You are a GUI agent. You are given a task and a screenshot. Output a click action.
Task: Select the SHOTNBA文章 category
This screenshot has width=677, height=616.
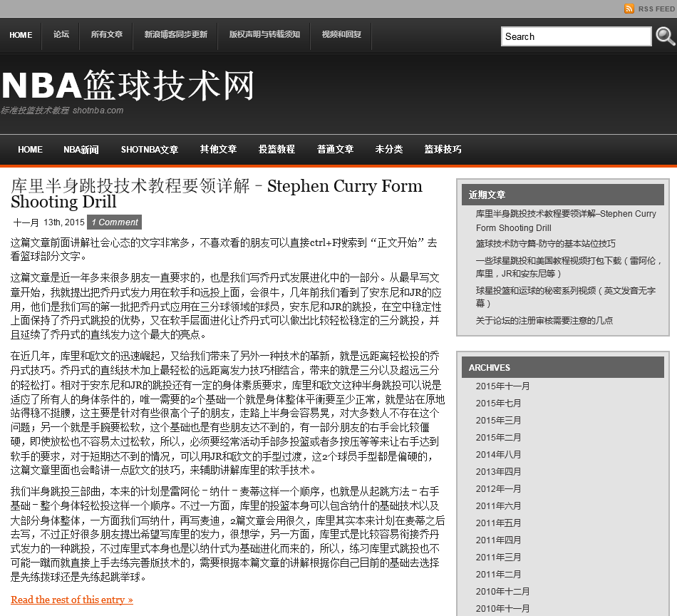(150, 150)
